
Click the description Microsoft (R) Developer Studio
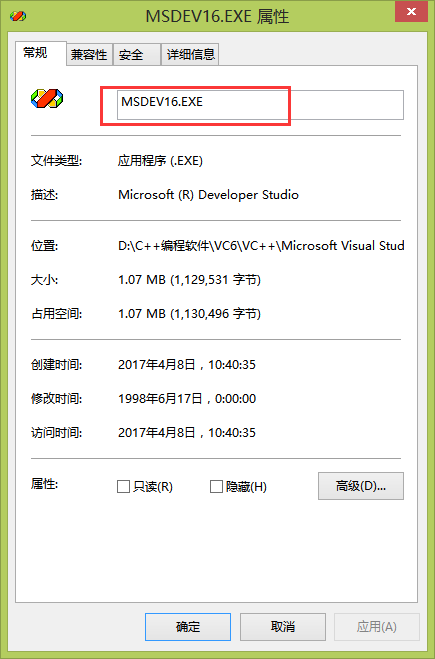tap(208, 195)
